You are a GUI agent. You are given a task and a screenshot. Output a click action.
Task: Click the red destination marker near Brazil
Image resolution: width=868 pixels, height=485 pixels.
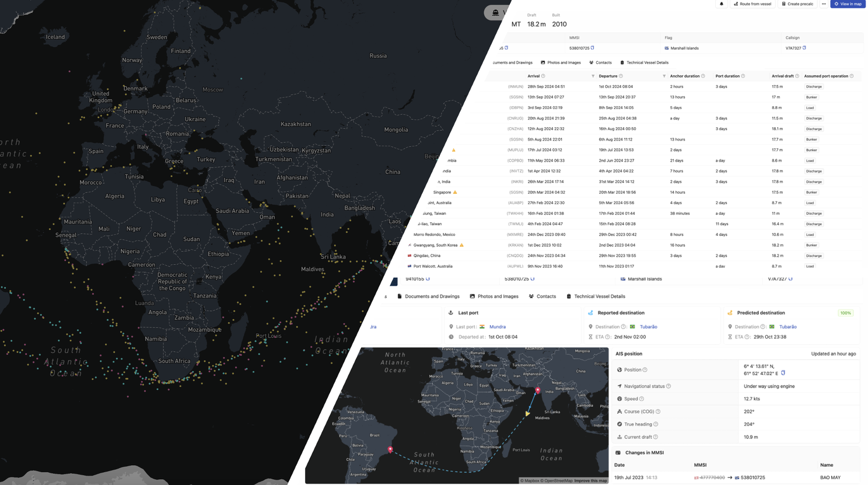point(390,449)
